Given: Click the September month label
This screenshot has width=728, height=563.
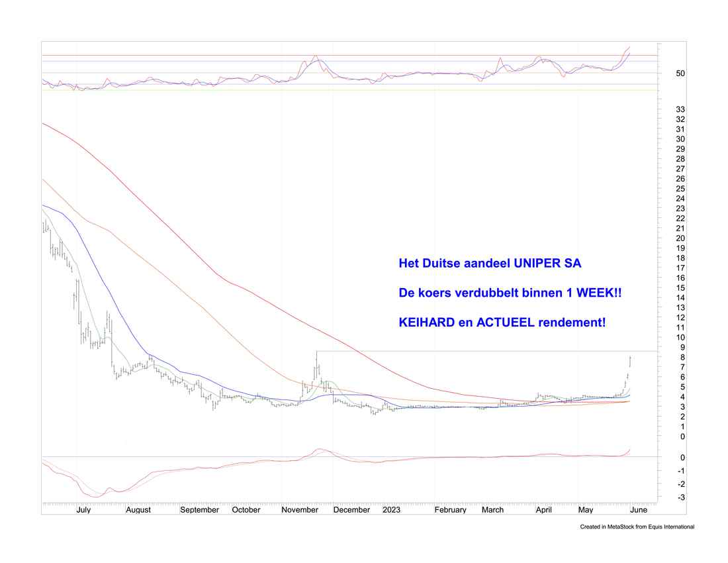Looking at the screenshot, I should pyautogui.click(x=200, y=509).
